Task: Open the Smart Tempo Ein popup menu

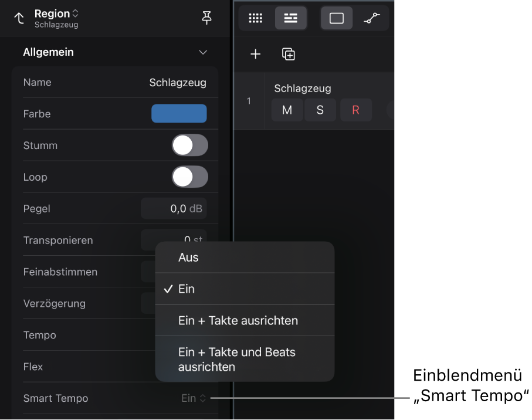Action: pos(194,398)
